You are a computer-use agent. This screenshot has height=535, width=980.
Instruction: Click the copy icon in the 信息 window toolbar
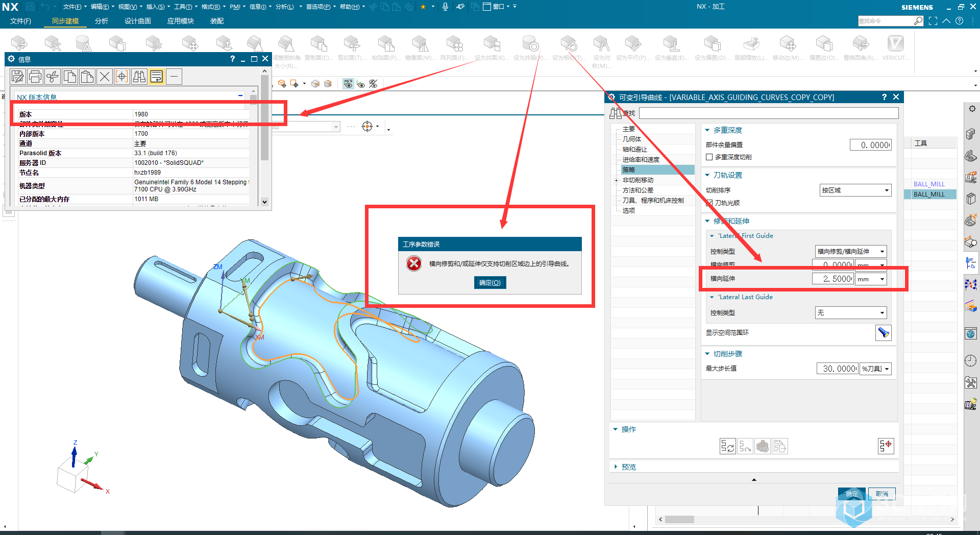click(70, 77)
